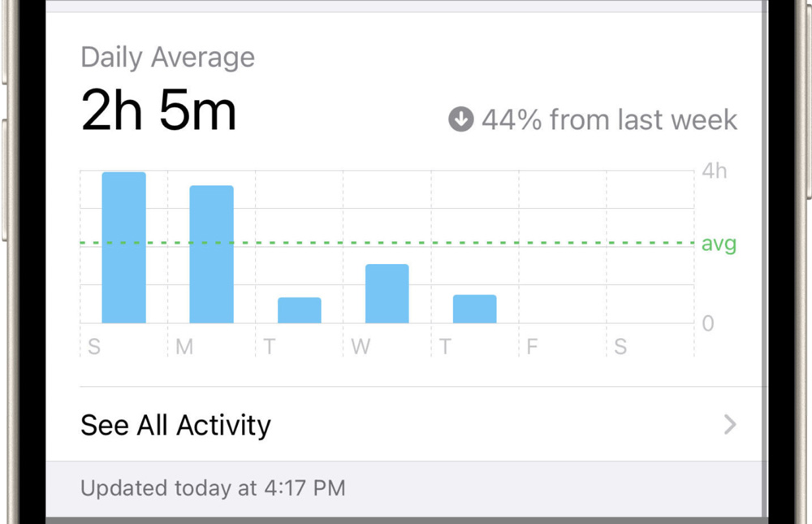Tap the Updated today at 4:17 PM text
812x524 pixels.
pyautogui.click(x=213, y=488)
